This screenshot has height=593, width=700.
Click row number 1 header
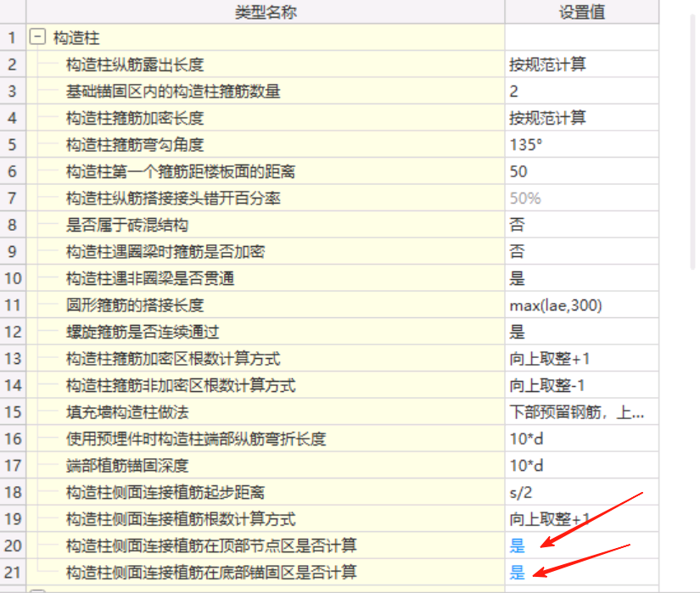coord(13,37)
